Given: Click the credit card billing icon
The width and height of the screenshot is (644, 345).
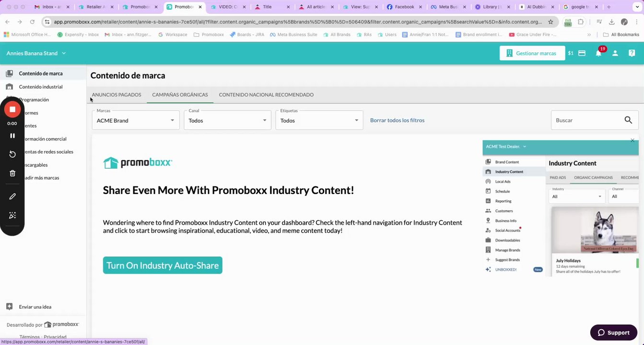Looking at the screenshot, I should point(582,53).
